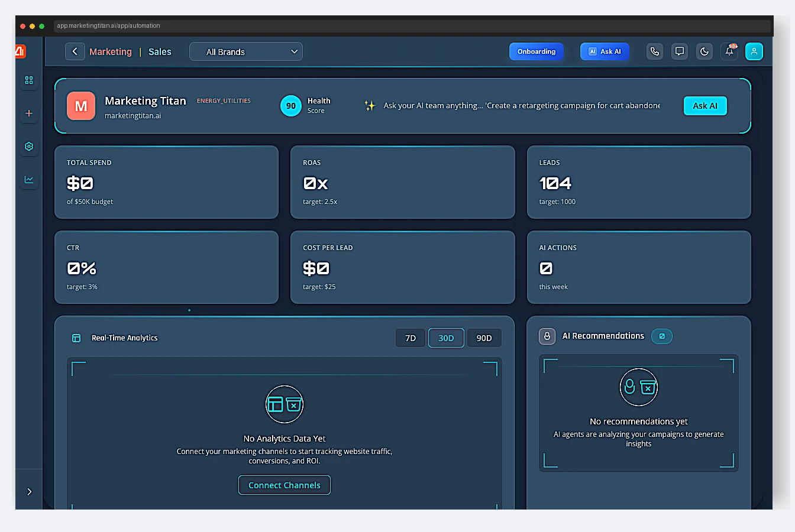Open the notifications bell icon

point(729,51)
